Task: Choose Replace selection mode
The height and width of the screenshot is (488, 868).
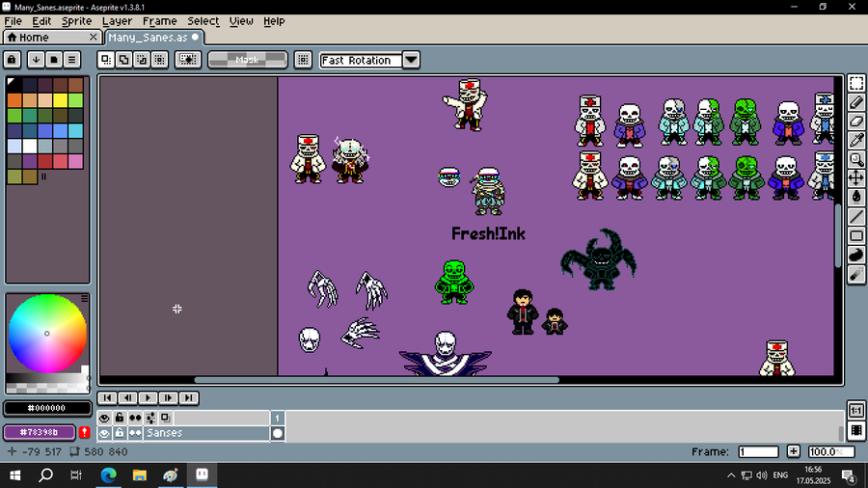Action: 106,60
